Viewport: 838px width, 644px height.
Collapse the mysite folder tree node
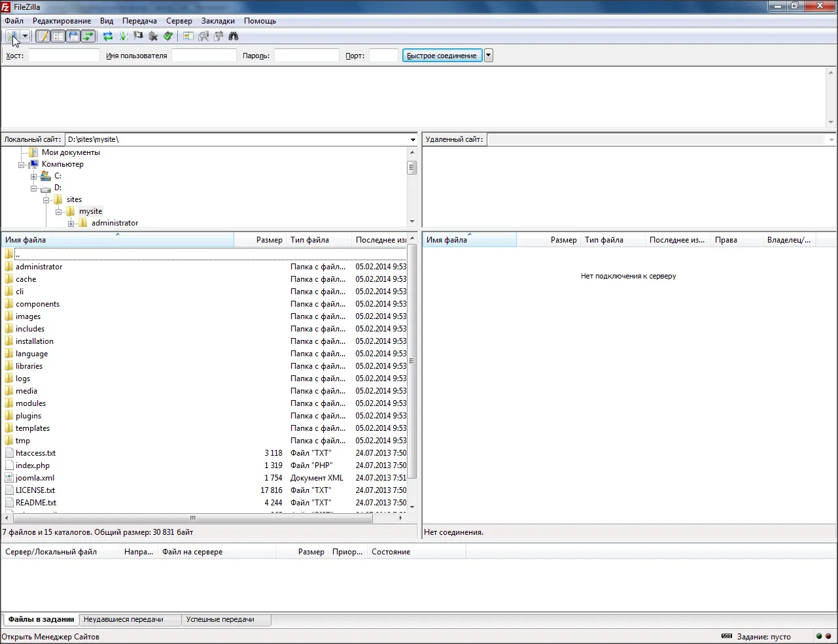[59, 212]
